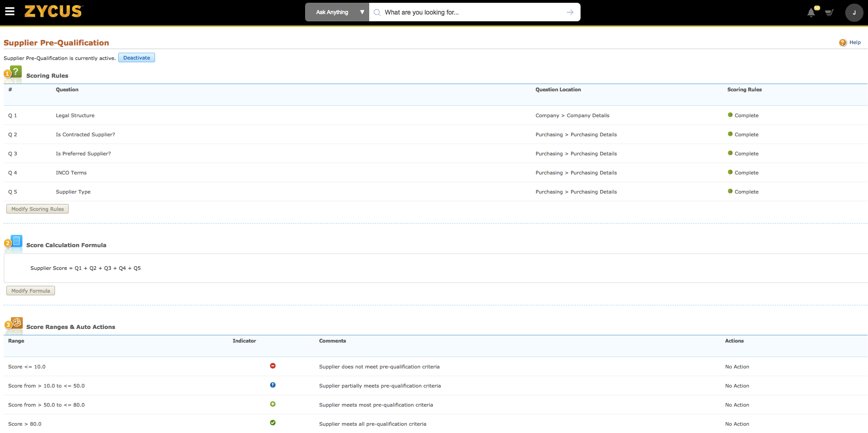Screen dimensions: 868x433
Task: Open the user profile avatar J
Action: tap(854, 13)
